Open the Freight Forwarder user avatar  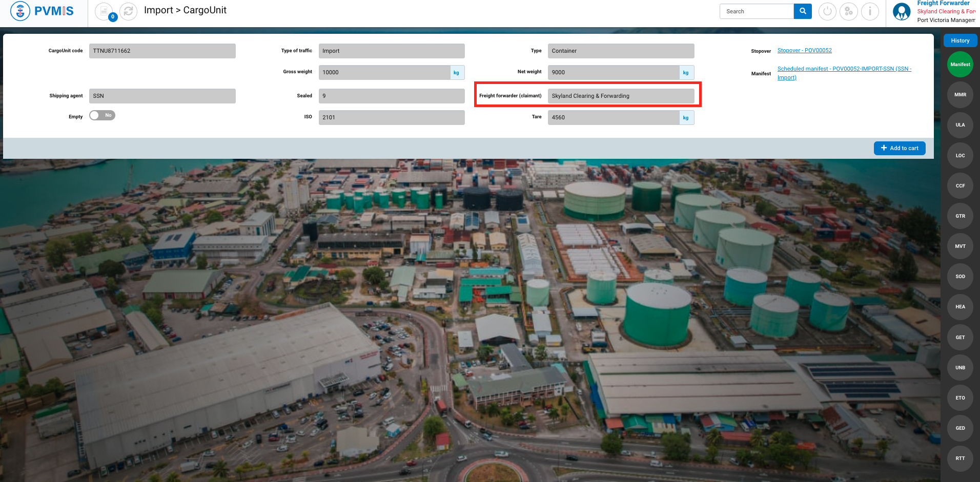(902, 12)
